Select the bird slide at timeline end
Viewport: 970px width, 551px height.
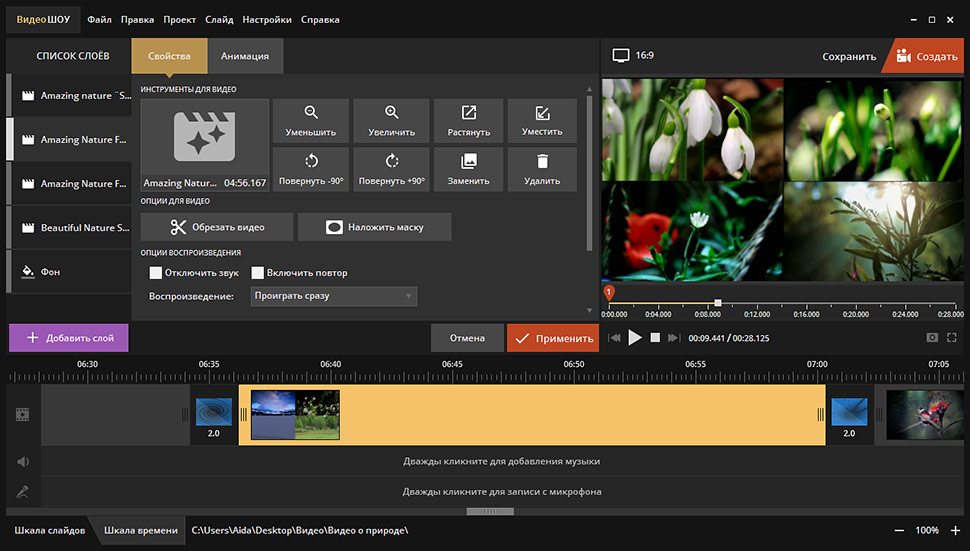925,415
